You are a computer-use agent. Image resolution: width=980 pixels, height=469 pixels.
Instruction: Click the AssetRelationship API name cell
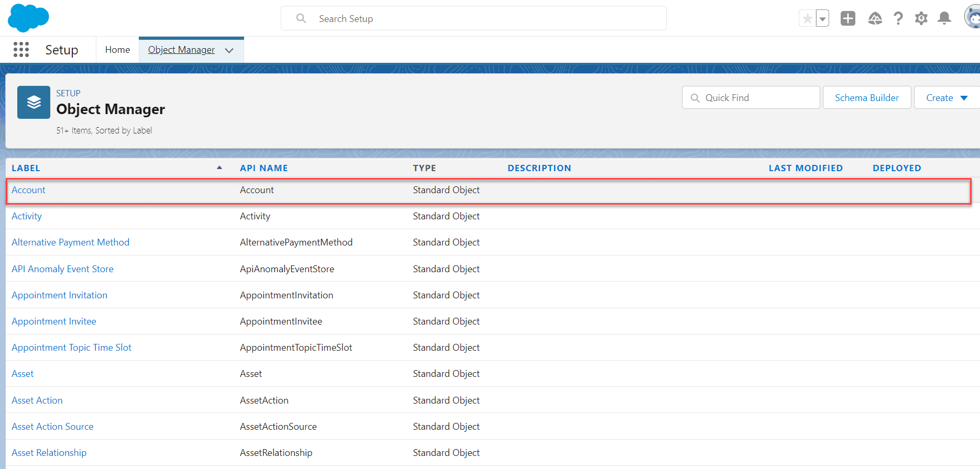point(276,453)
